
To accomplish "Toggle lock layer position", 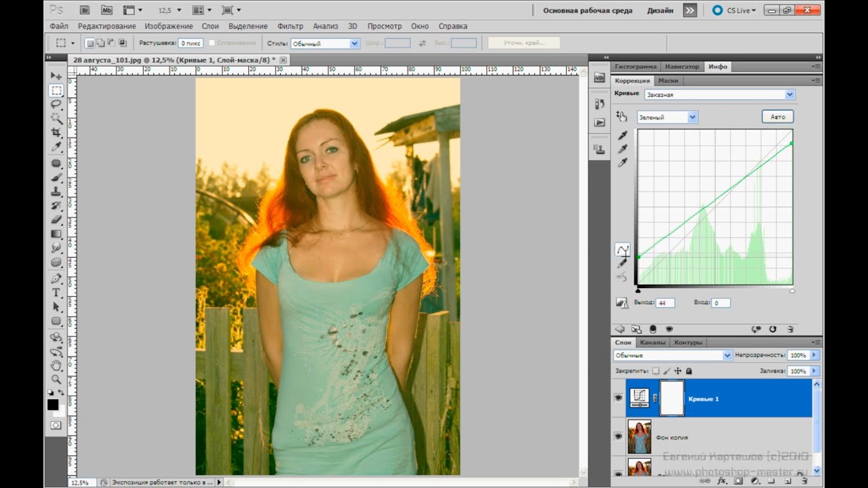I will 677,371.
